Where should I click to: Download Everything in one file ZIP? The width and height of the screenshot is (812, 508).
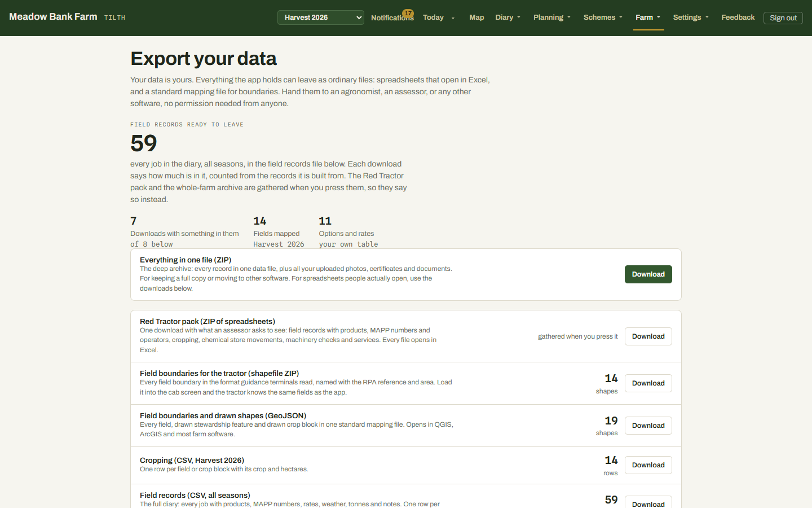(648, 274)
